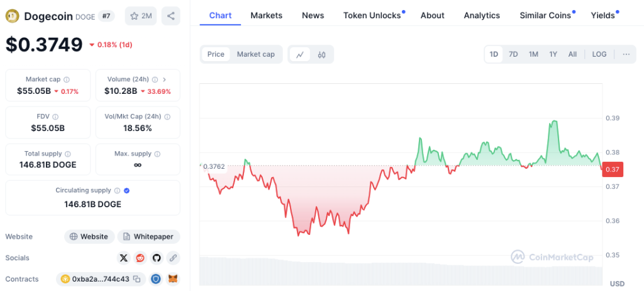The height and width of the screenshot is (291, 644).
Task: Click the $55.05B Market cap value
Action: [34, 91]
